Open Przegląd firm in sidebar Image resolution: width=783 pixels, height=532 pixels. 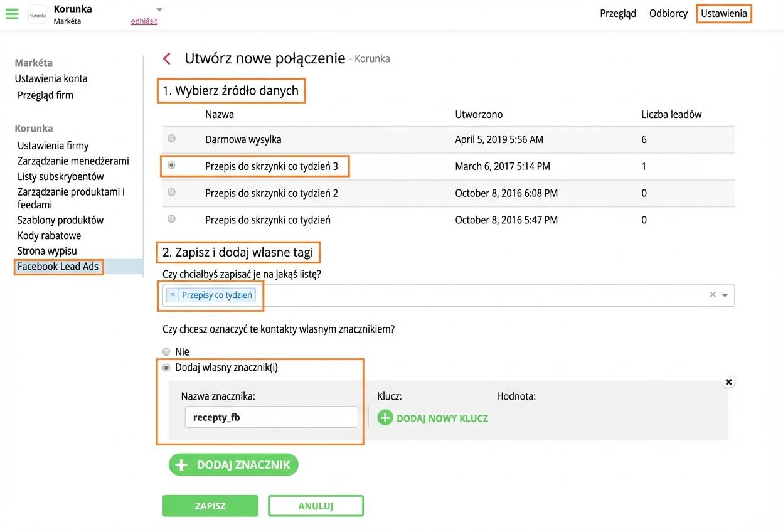pos(45,95)
